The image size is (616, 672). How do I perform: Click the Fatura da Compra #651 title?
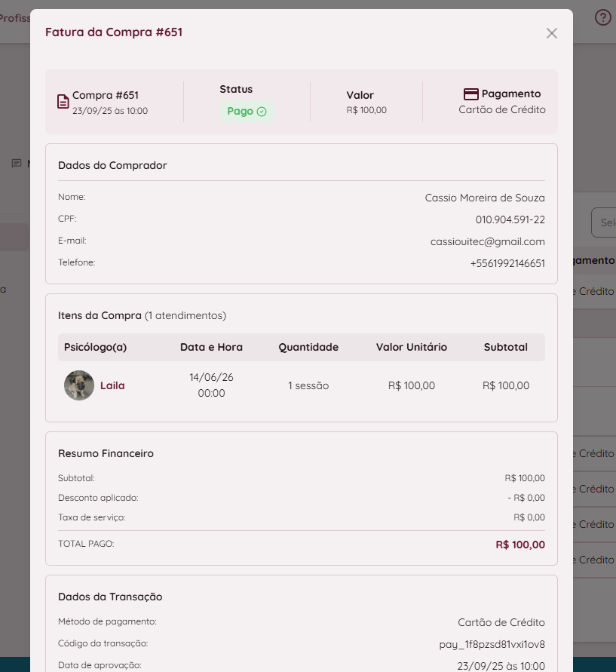[x=114, y=32]
